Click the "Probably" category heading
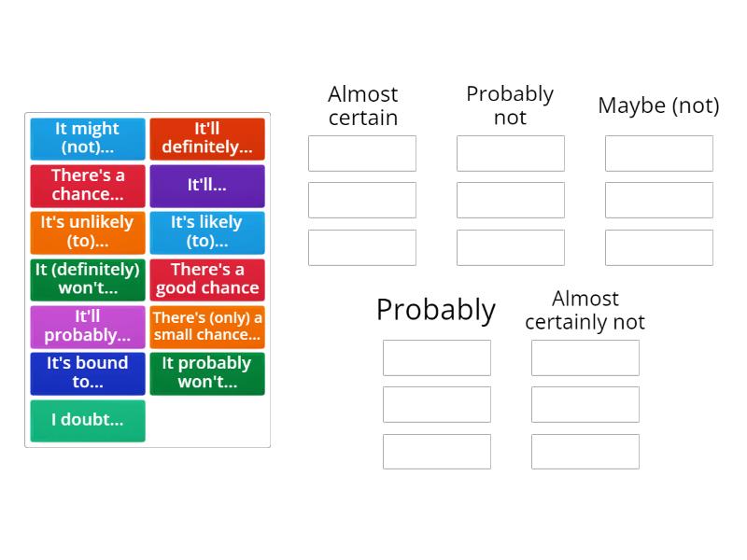 (x=435, y=310)
